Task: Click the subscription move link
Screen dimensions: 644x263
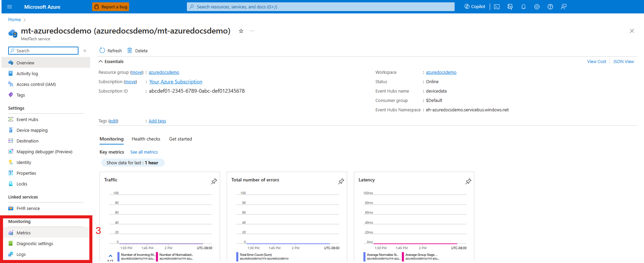Action: tap(130, 82)
